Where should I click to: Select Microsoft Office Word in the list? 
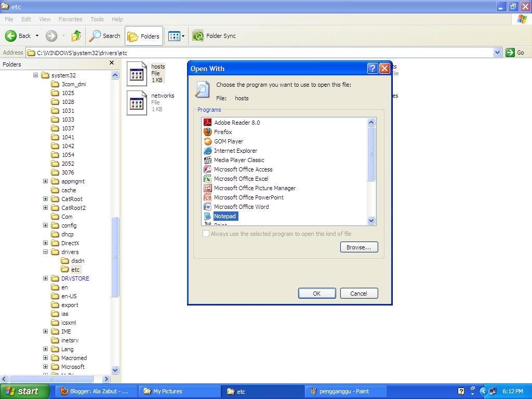pos(242,206)
